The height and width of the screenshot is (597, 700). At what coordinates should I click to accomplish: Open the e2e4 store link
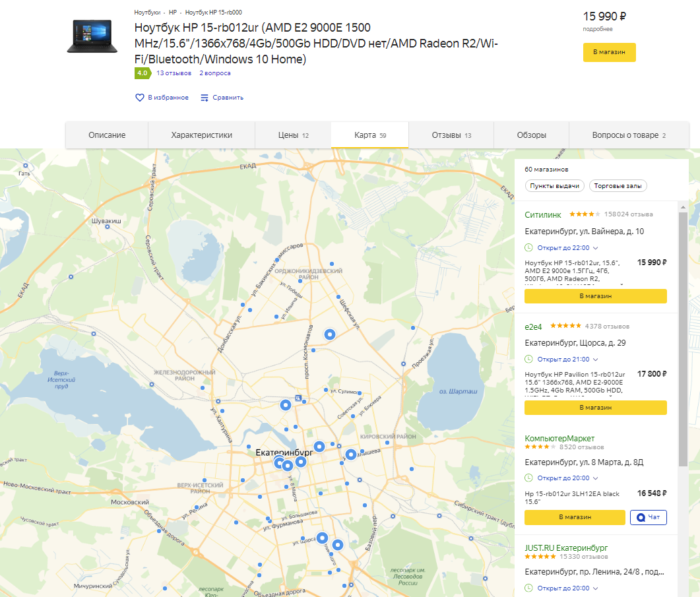(x=533, y=327)
